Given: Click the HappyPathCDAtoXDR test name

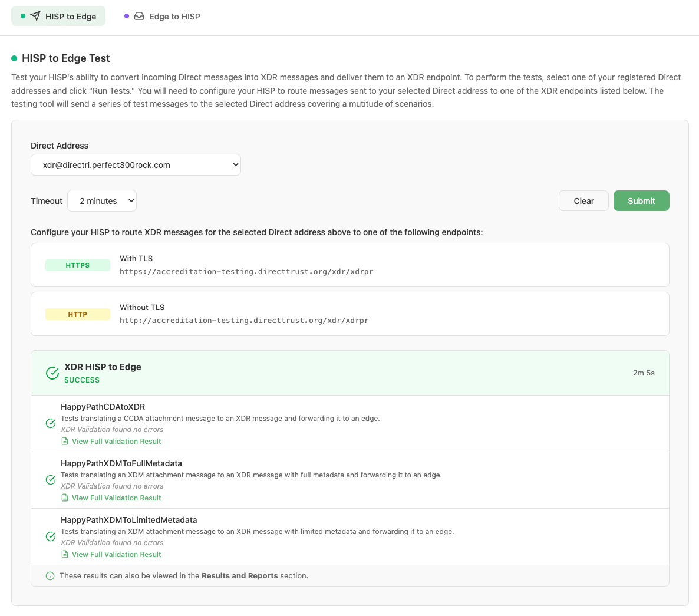Looking at the screenshot, I should [x=103, y=407].
